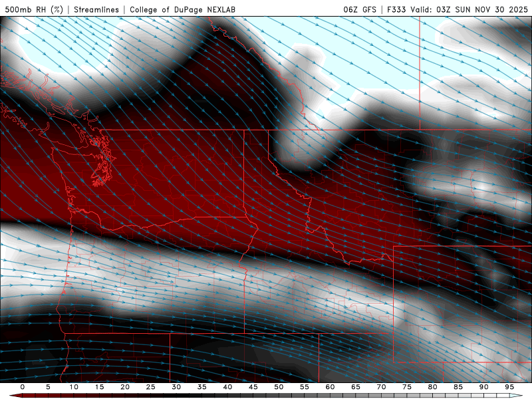Click the "20" value on the color scale
The image size is (532, 399).
pos(125,387)
